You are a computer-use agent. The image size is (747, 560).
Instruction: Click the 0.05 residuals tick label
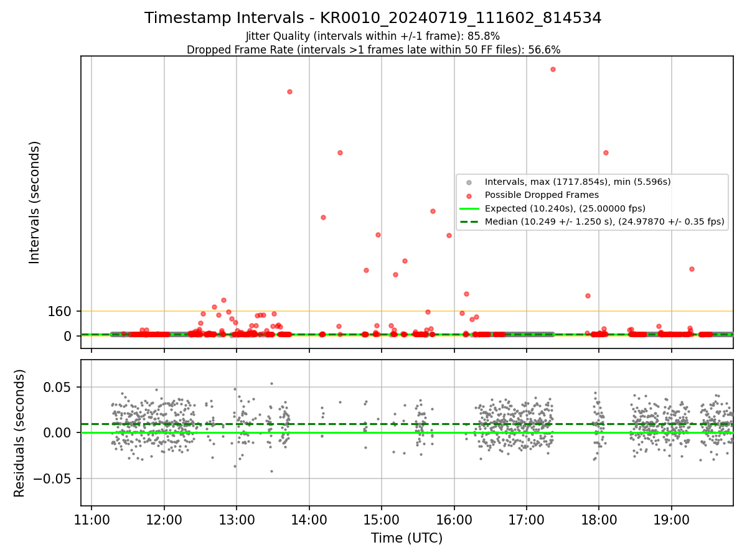[59, 387]
